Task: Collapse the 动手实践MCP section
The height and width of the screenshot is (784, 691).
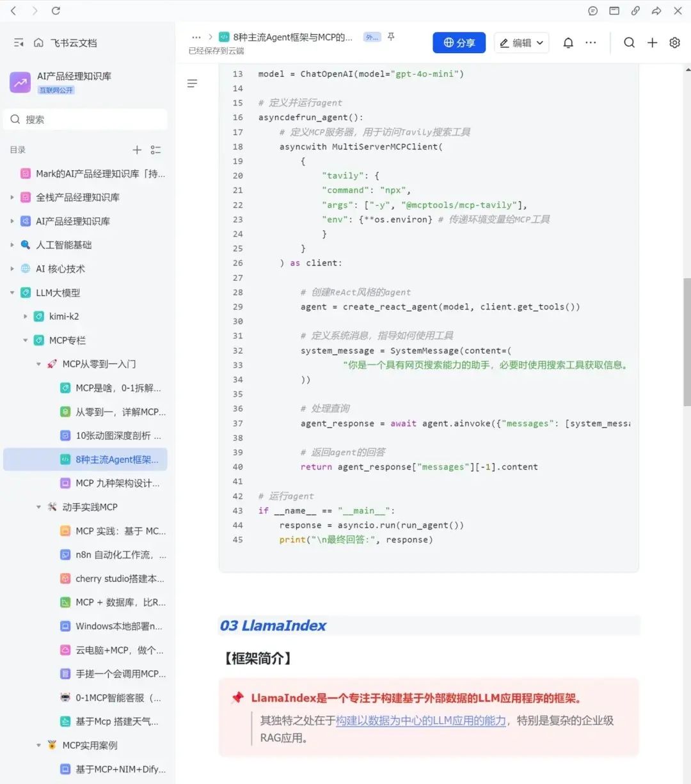Action: [39, 507]
